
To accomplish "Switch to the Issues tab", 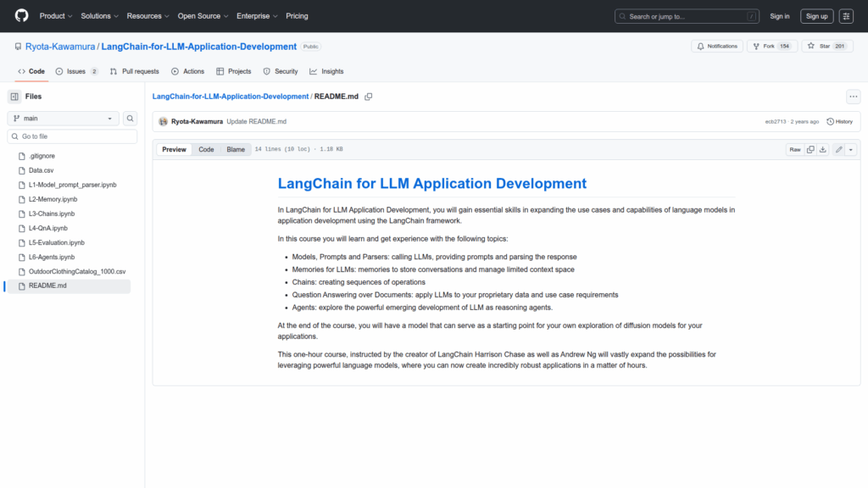I will [x=77, y=71].
